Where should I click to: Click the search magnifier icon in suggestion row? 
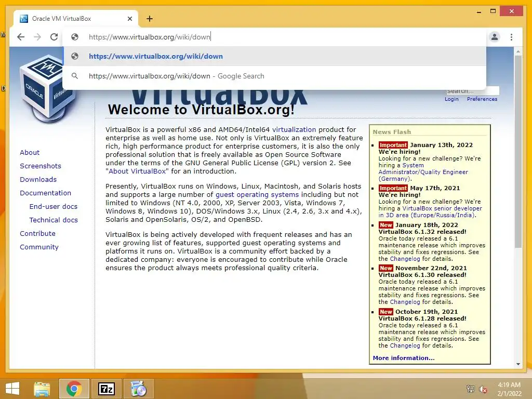point(75,76)
